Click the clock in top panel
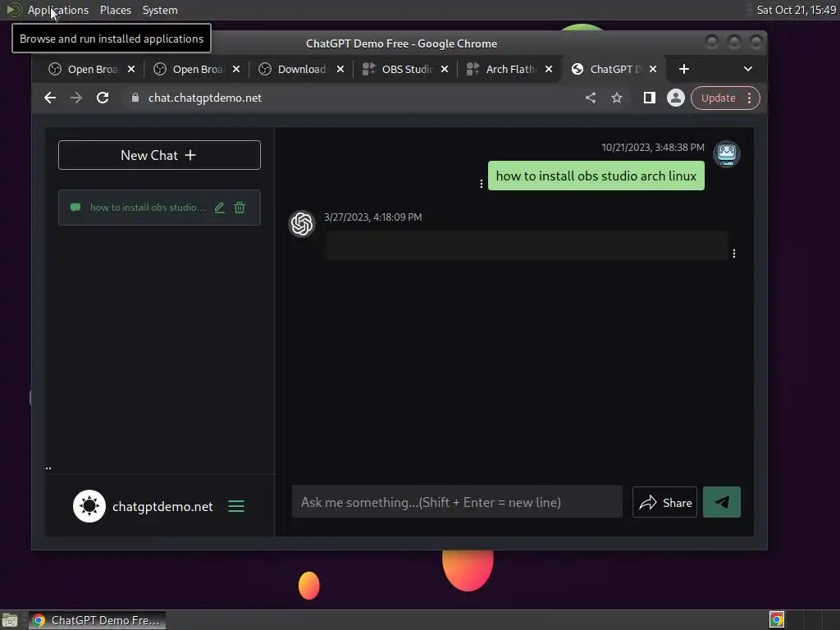This screenshot has height=630, width=840. click(x=796, y=10)
